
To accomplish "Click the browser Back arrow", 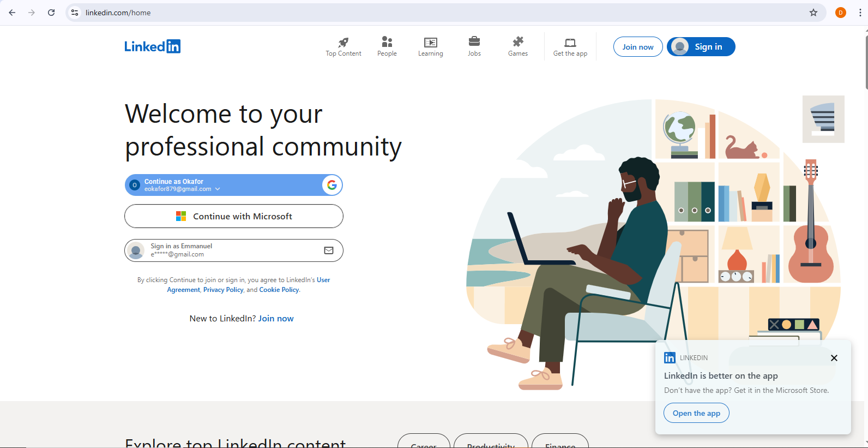I will click(x=12, y=13).
